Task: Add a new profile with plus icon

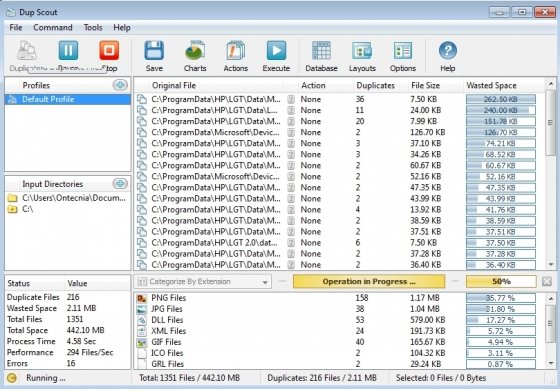Action: pos(120,85)
